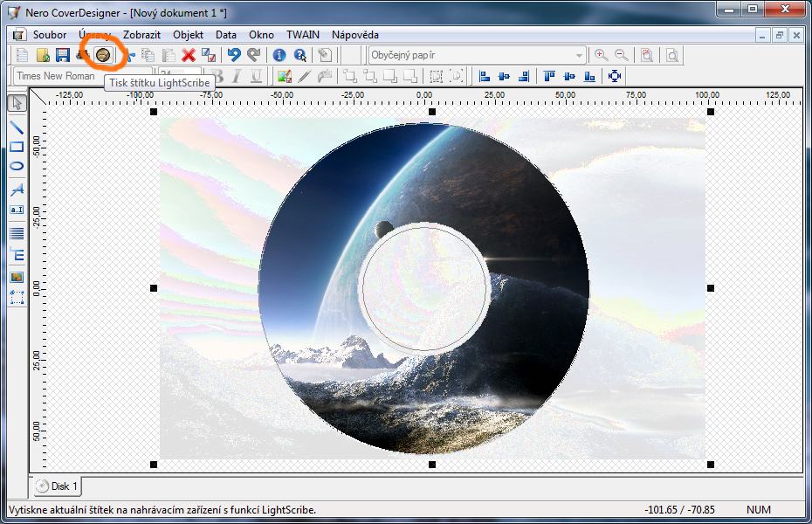Choose the Ellipse tool
Viewport: 812px width, 524px height.
tap(17, 166)
